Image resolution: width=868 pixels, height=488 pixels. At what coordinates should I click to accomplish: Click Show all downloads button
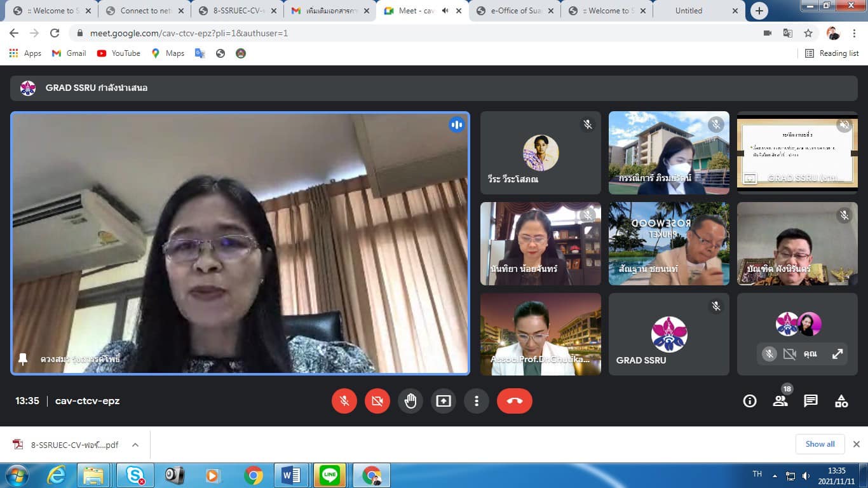(x=820, y=444)
